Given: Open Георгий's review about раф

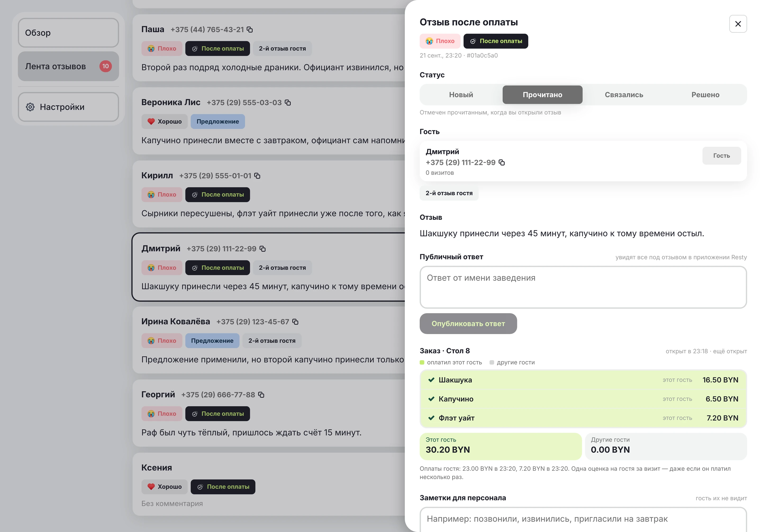Looking at the screenshot, I should [269, 413].
